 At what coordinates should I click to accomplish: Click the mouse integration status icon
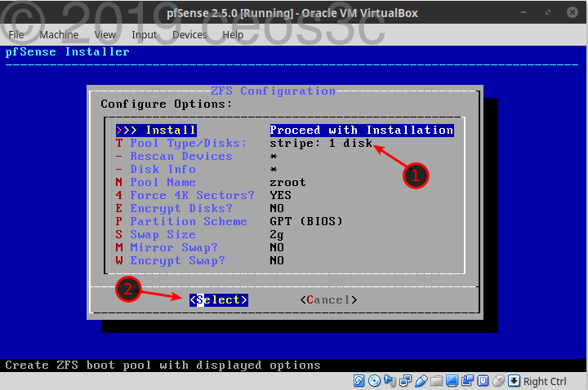click(498, 381)
